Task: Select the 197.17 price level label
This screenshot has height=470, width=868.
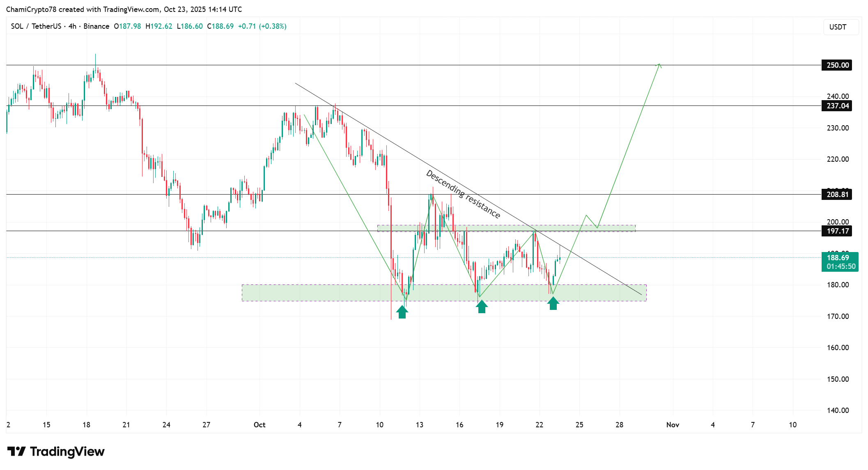Action: (x=837, y=231)
